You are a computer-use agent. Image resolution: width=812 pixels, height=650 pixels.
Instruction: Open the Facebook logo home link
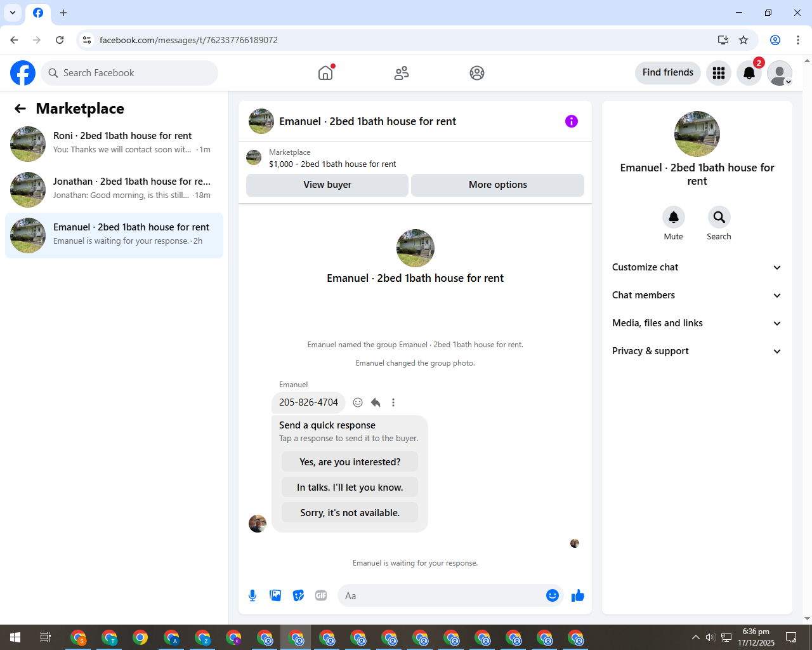[x=23, y=73]
